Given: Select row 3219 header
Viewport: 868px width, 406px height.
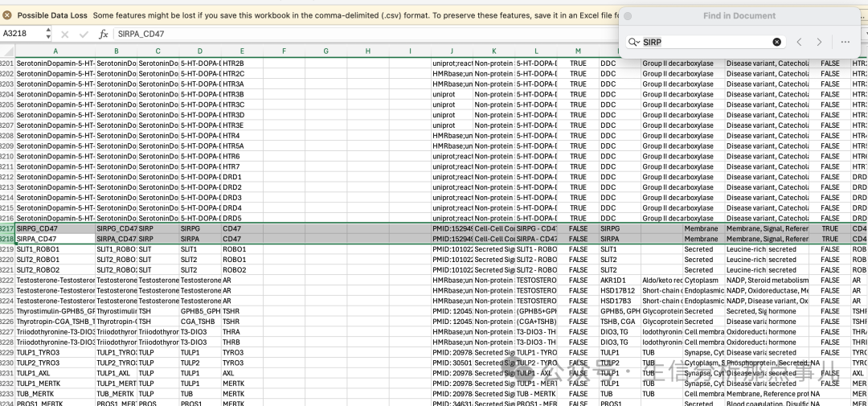Looking at the screenshot, I should [x=7, y=249].
